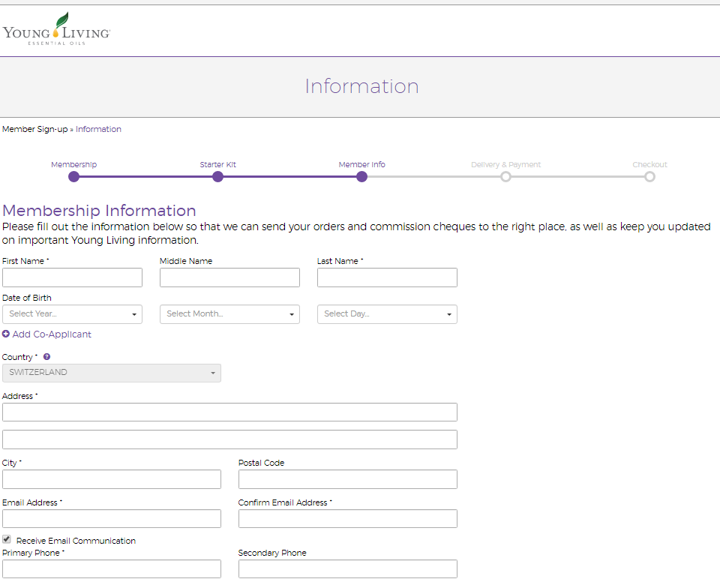Click the Young Living logo
Viewport: 720px width, 588px height.
pyautogui.click(x=56, y=29)
